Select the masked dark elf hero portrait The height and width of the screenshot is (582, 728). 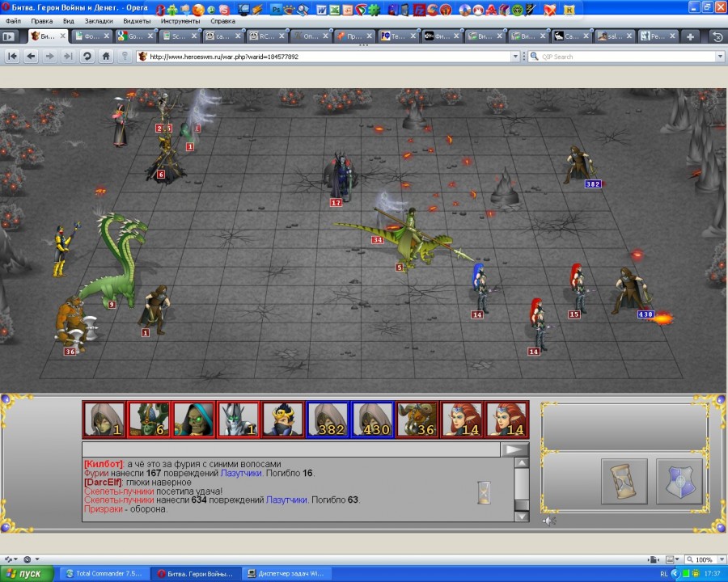[x=282, y=420]
